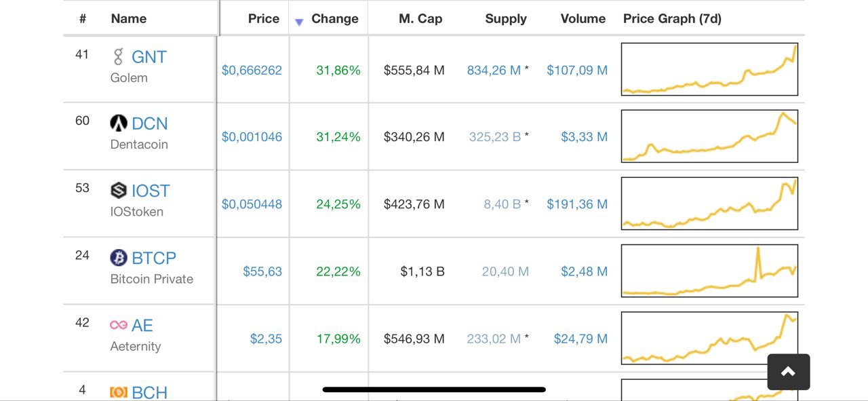Image resolution: width=868 pixels, height=401 pixels.
Task: Click the Golem coin logo icon
Action: 119,56
